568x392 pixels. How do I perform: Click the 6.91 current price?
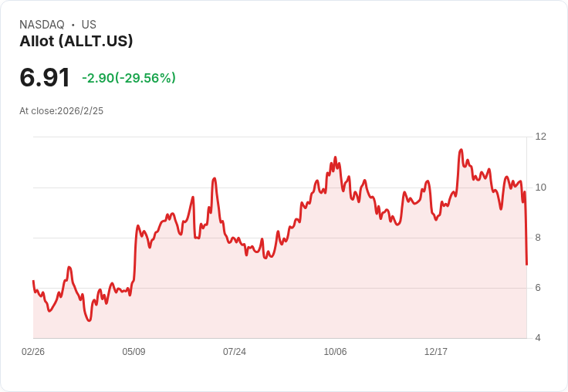coord(45,77)
